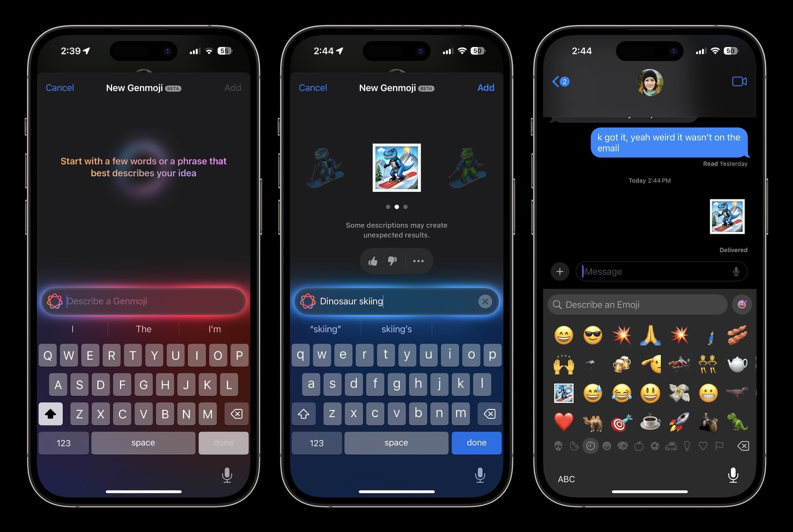Tap the Add button to save Genmoji
The height and width of the screenshot is (532, 793).
485,87
